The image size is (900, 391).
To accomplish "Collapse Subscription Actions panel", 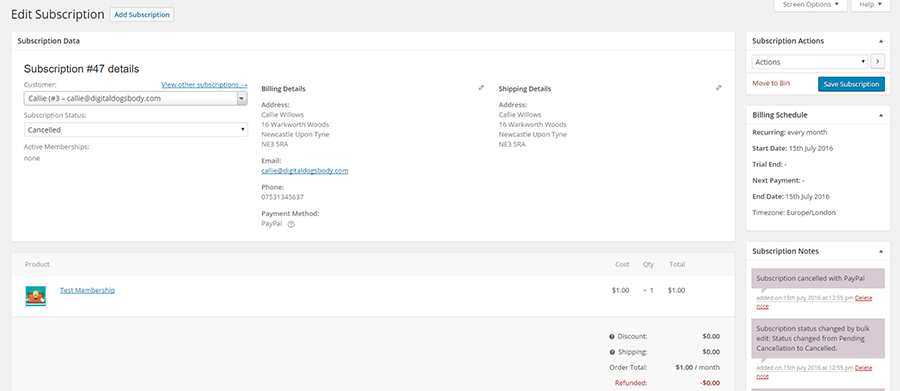I will 880,41.
